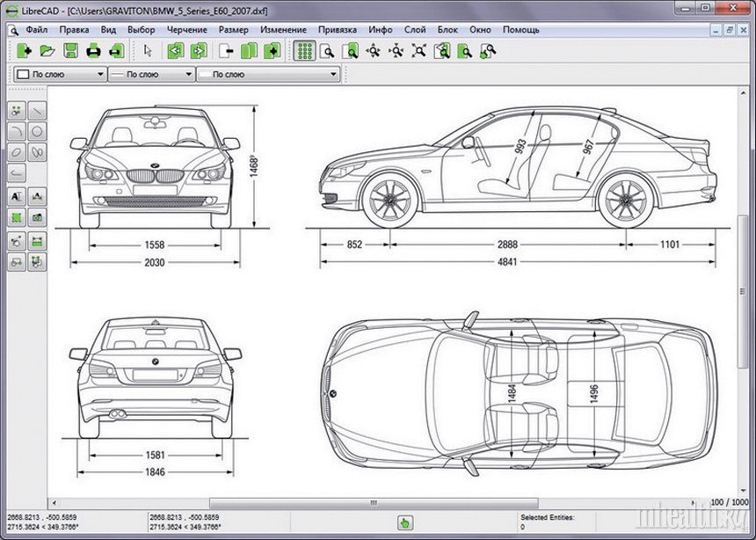Image resolution: width=756 pixels, height=540 pixels.
Task: Open the line width 'По слою' dropdown
Action: point(151,75)
